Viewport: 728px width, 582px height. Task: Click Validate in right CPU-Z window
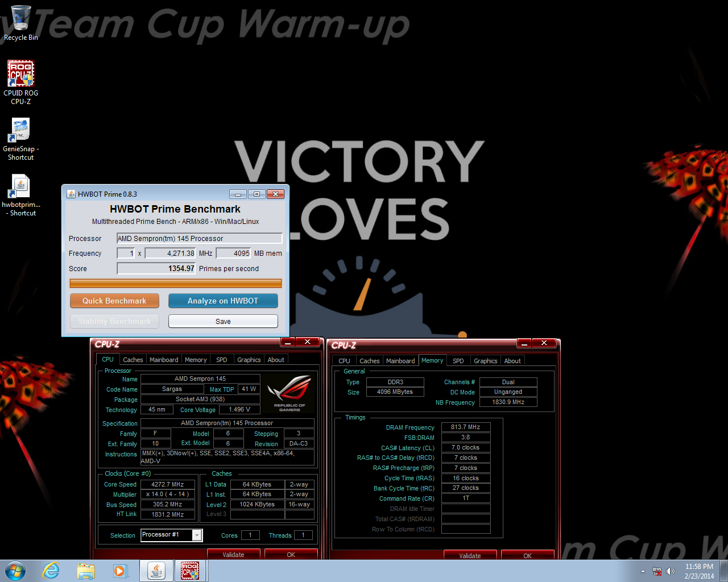point(470,555)
